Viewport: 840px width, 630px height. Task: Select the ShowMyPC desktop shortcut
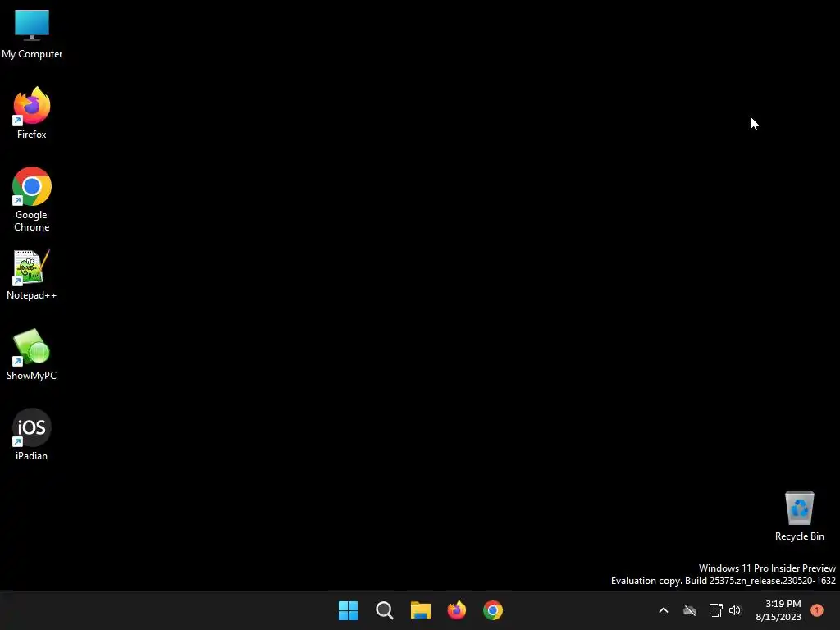tap(32, 354)
